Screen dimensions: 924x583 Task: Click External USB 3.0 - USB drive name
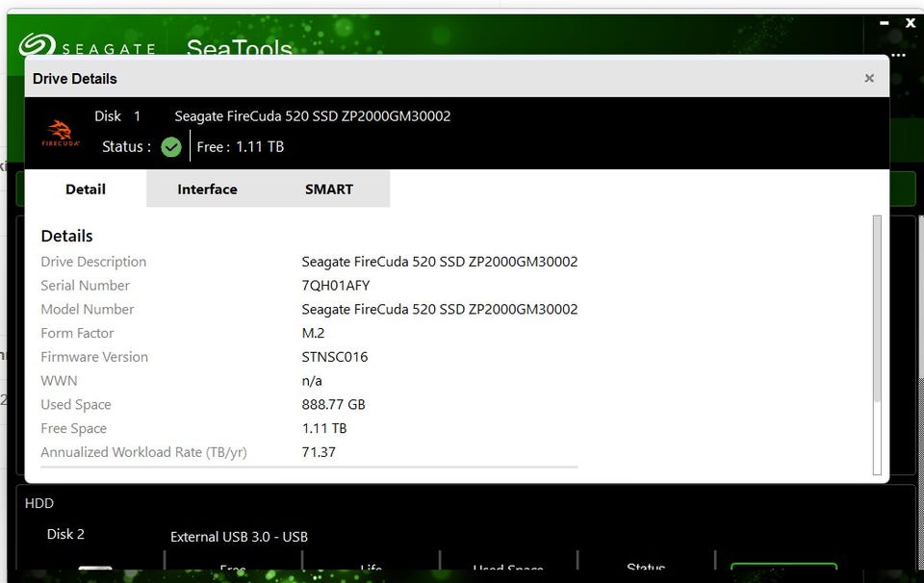point(239,537)
